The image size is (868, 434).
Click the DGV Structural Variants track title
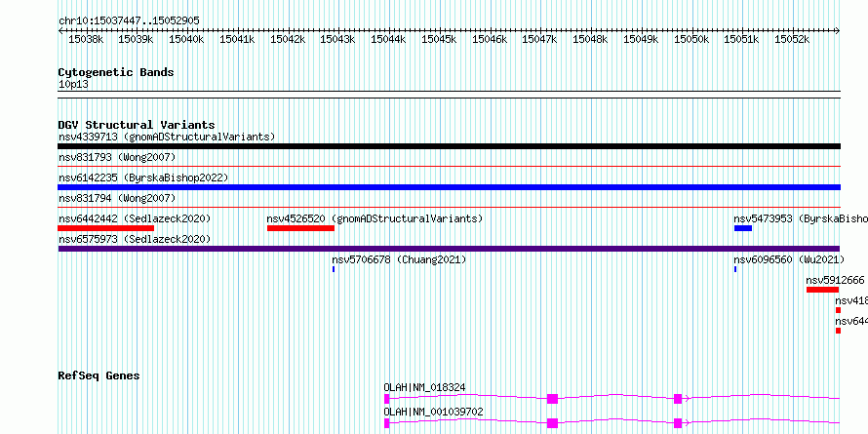[x=137, y=125]
